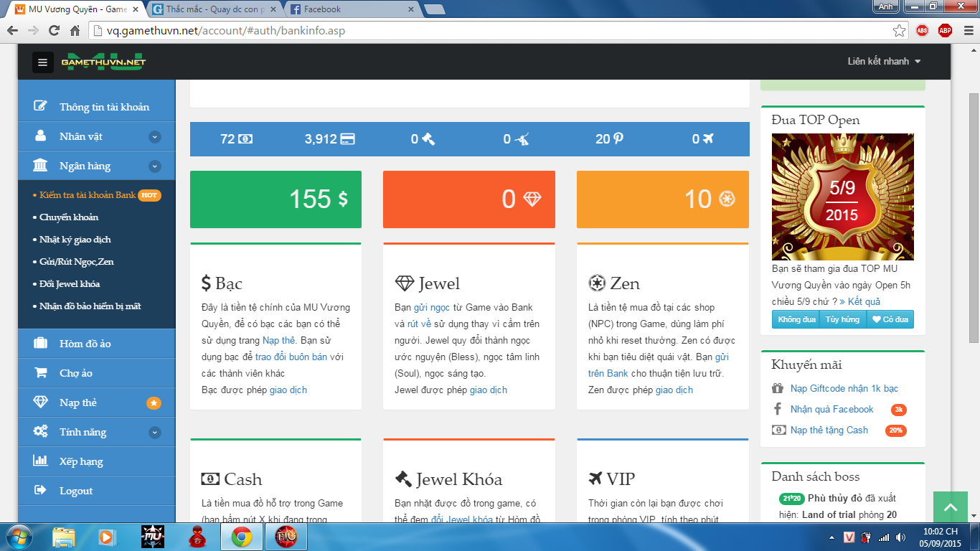This screenshot has height=551, width=980.
Task: Click the Nạp thẻ diamond icon
Action: pyautogui.click(x=41, y=402)
